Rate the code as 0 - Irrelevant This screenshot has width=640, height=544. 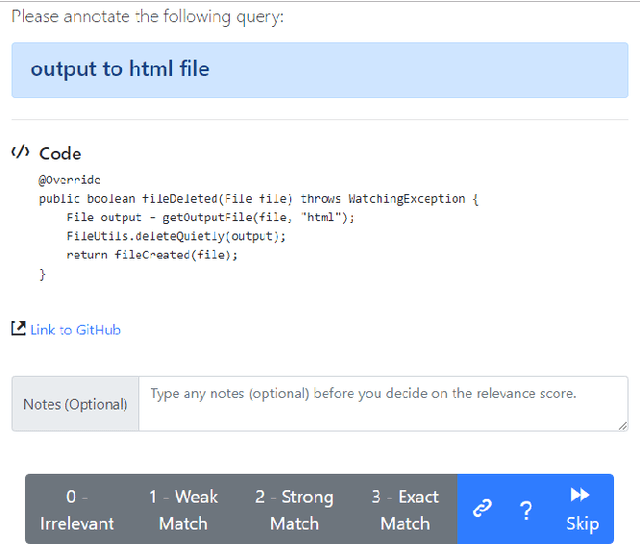tap(77, 509)
